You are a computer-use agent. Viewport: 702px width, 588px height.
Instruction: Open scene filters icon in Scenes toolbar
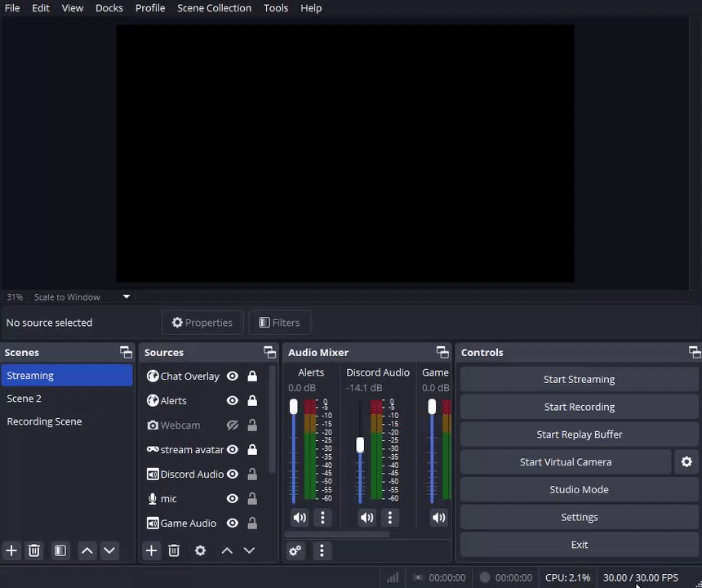tap(60, 550)
